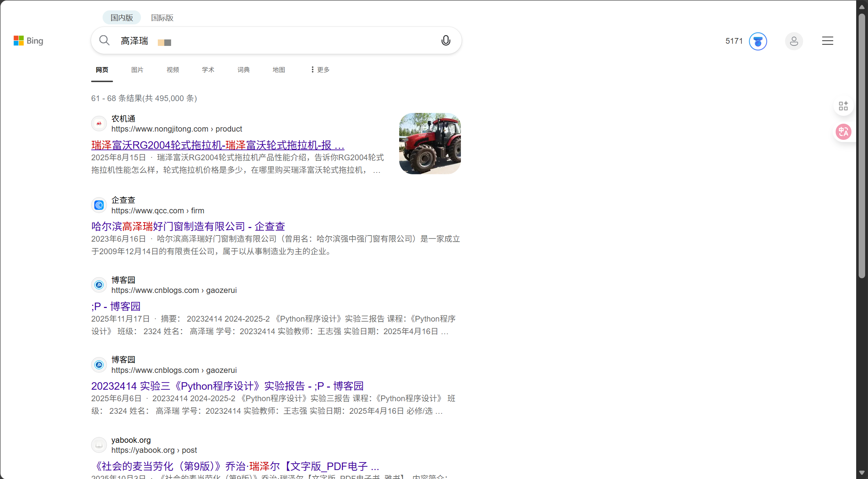Open the hamburger settings menu

[x=827, y=41]
